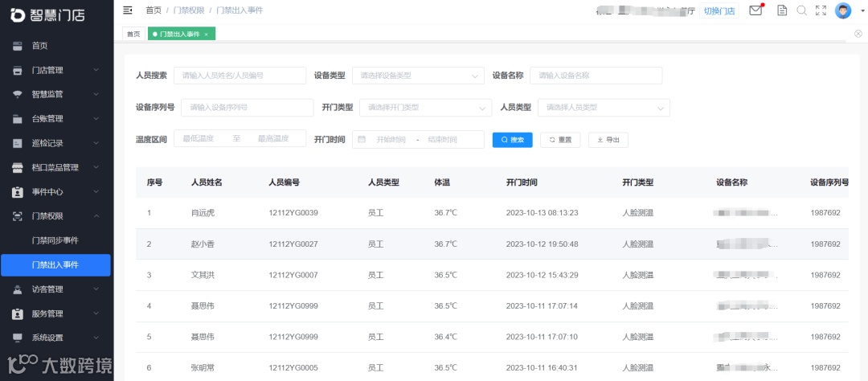Click the 36.4℃ temperature cell
The width and height of the screenshot is (868, 381).
click(445, 338)
